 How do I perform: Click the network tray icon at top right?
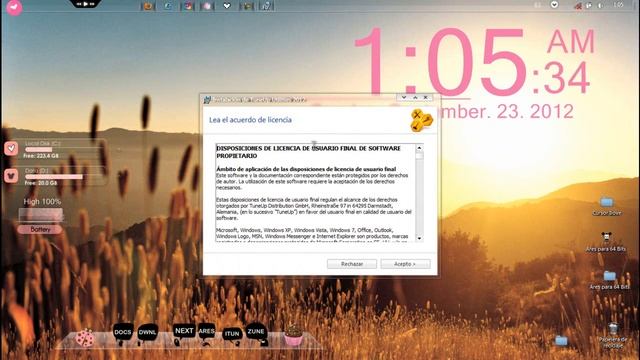(x=589, y=5)
